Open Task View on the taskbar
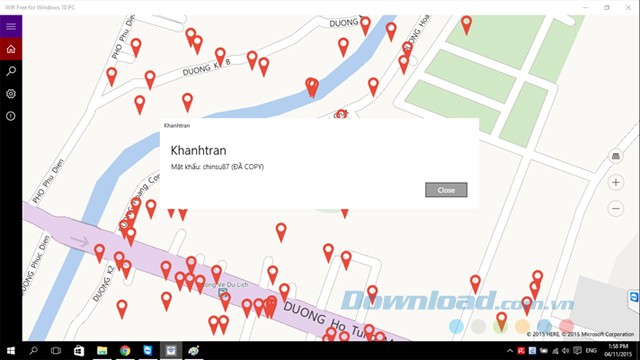Viewport: 640px width, 360px height. pos(56,351)
